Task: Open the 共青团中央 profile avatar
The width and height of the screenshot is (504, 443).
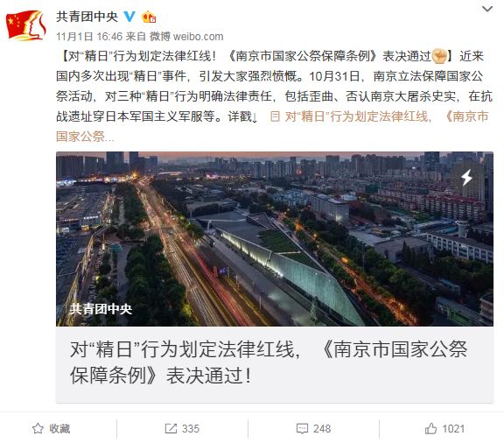Action: (26, 25)
